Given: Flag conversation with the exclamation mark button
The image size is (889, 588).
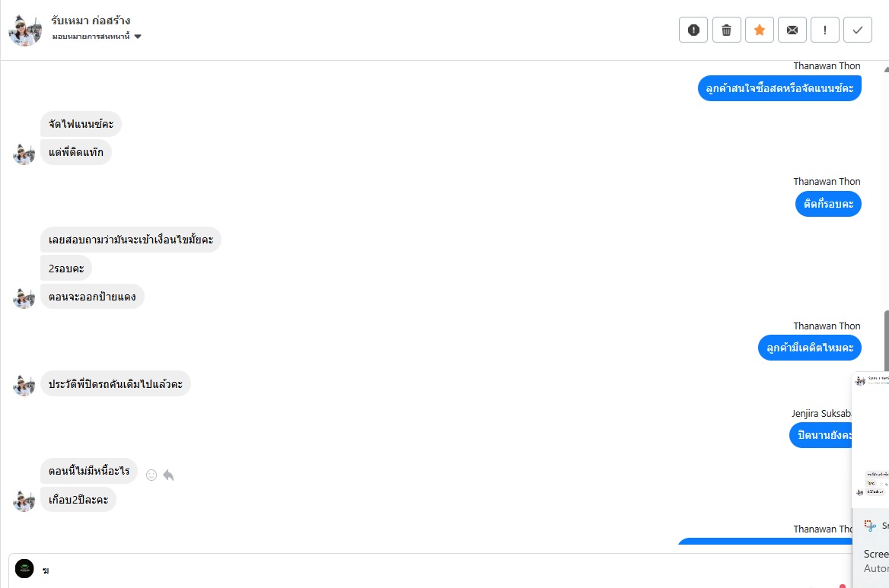Looking at the screenshot, I should [x=825, y=30].
